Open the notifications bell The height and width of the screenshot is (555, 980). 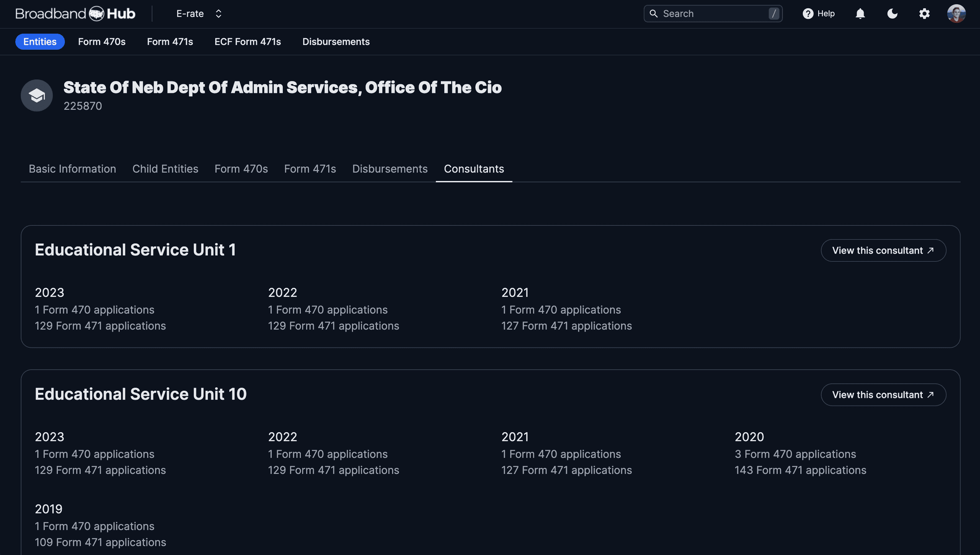(860, 14)
